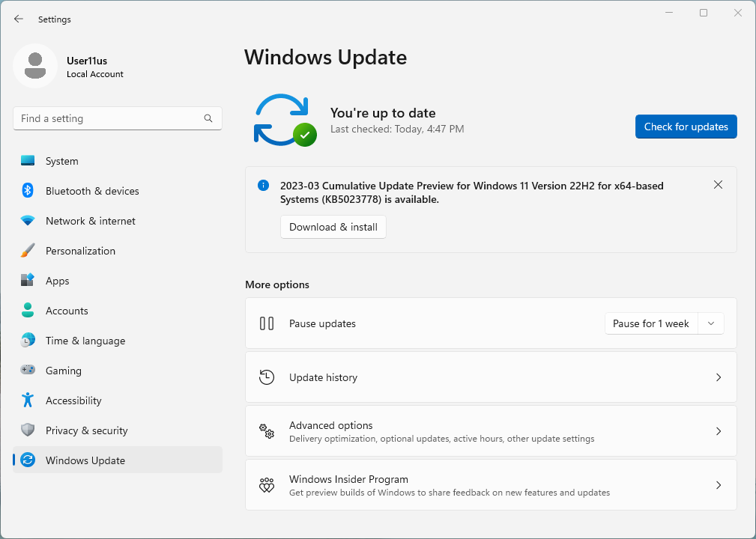Click Pause for 1 week button
The height and width of the screenshot is (539, 756).
[x=651, y=323]
